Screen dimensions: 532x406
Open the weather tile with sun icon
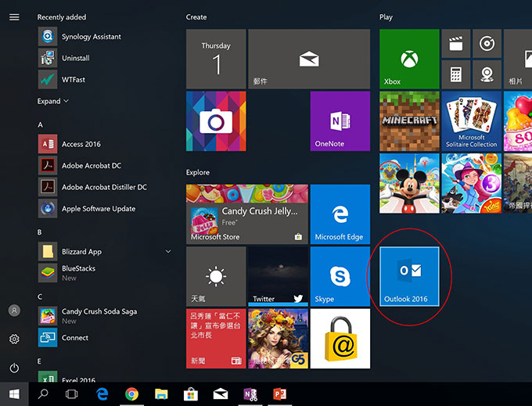point(216,276)
